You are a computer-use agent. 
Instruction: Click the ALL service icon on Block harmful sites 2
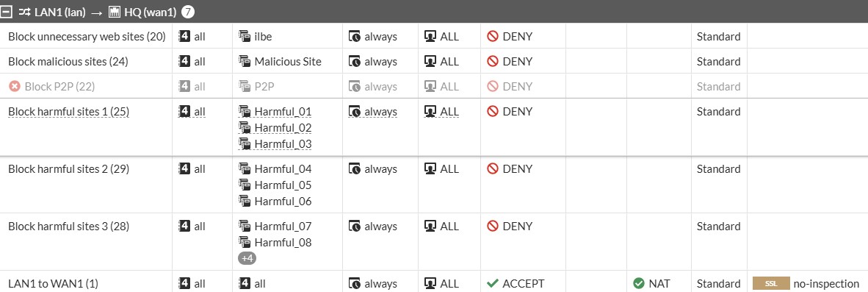(x=430, y=168)
